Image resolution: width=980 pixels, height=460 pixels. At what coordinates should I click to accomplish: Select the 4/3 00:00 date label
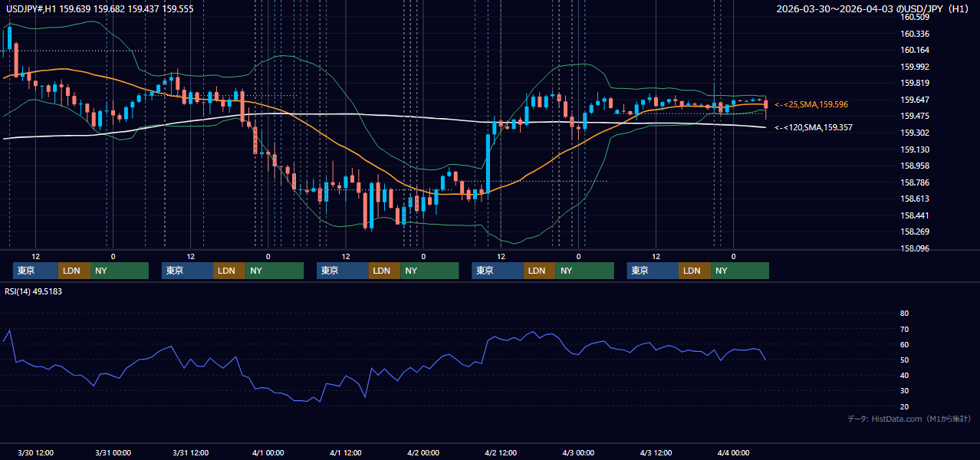tap(578, 452)
